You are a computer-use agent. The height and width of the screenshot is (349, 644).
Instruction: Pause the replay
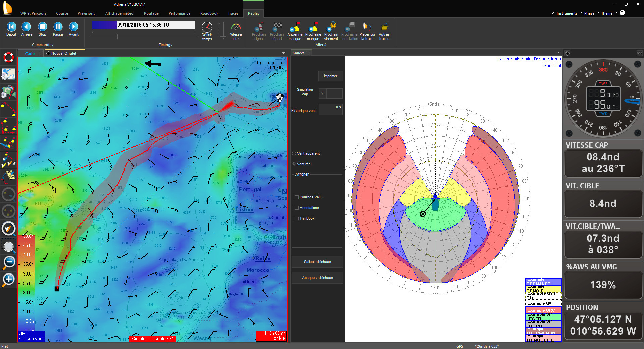click(58, 29)
